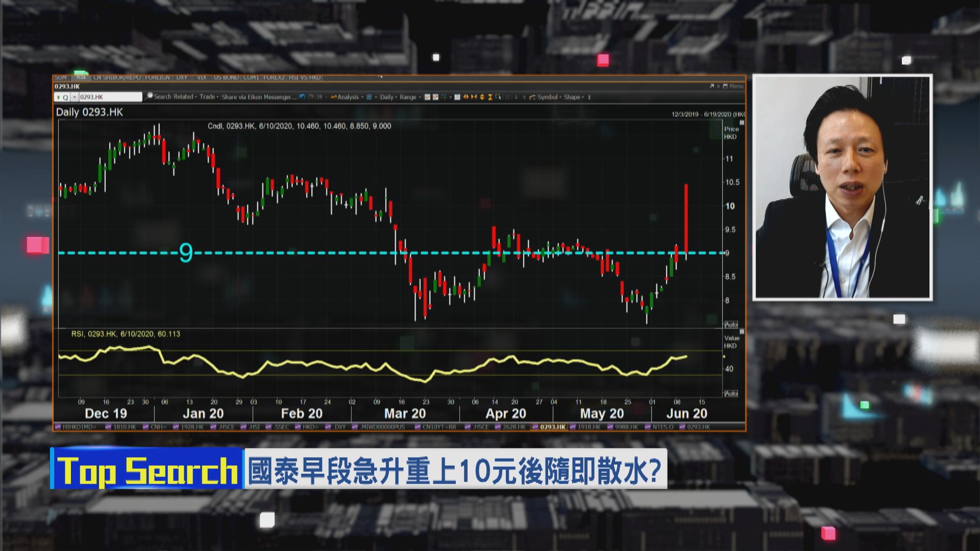
Task: Click the pop-out window arrow icon top right
Action: click(x=713, y=86)
